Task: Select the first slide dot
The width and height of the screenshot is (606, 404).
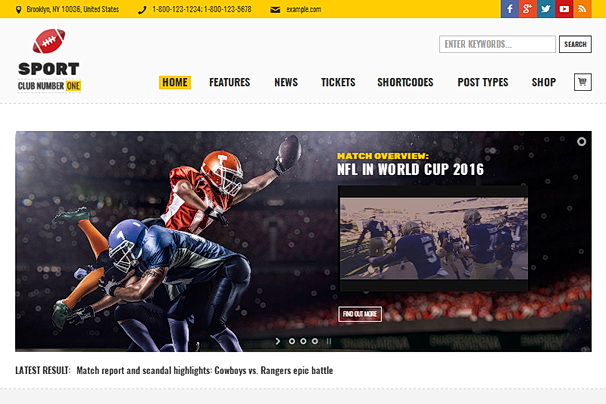Action: pos(292,341)
